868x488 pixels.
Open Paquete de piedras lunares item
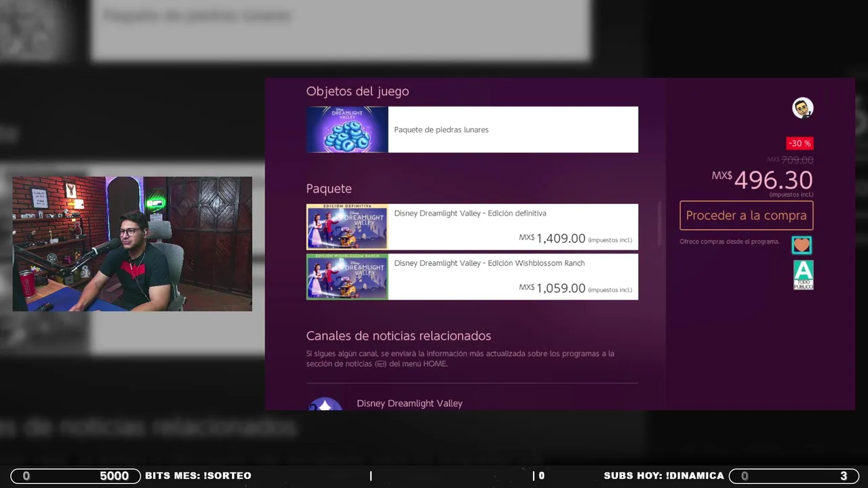pos(472,129)
